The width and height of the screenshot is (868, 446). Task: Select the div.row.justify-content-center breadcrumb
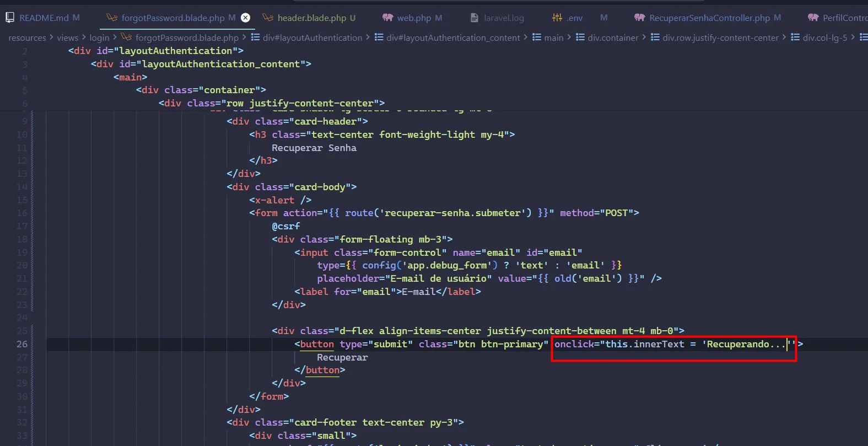[x=720, y=37]
